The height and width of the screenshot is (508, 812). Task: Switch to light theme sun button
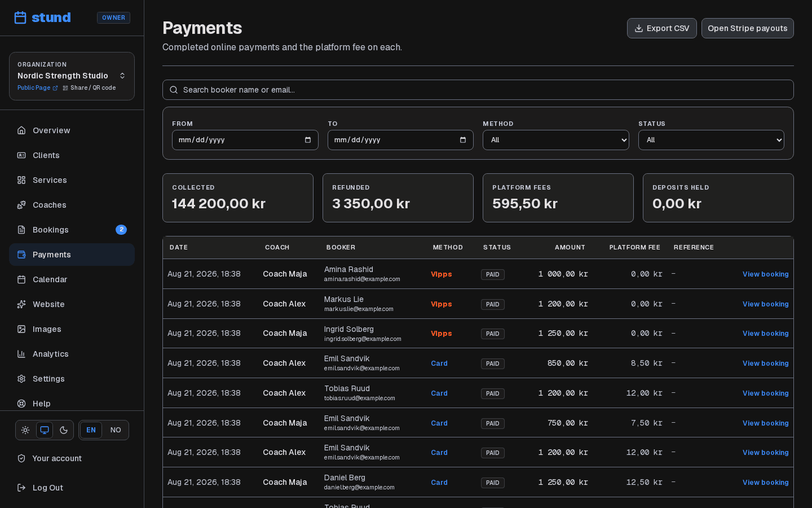[x=25, y=430]
